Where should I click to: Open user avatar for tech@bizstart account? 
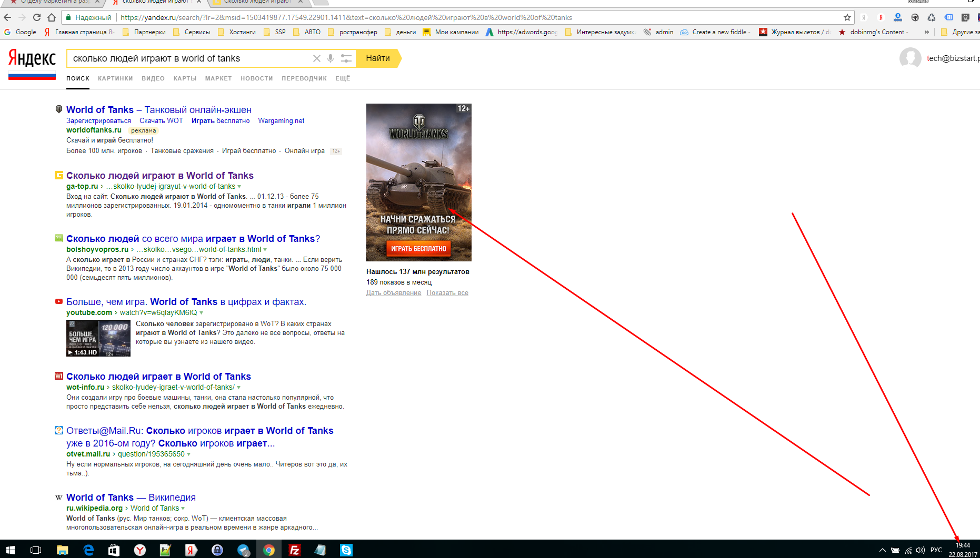(910, 58)
